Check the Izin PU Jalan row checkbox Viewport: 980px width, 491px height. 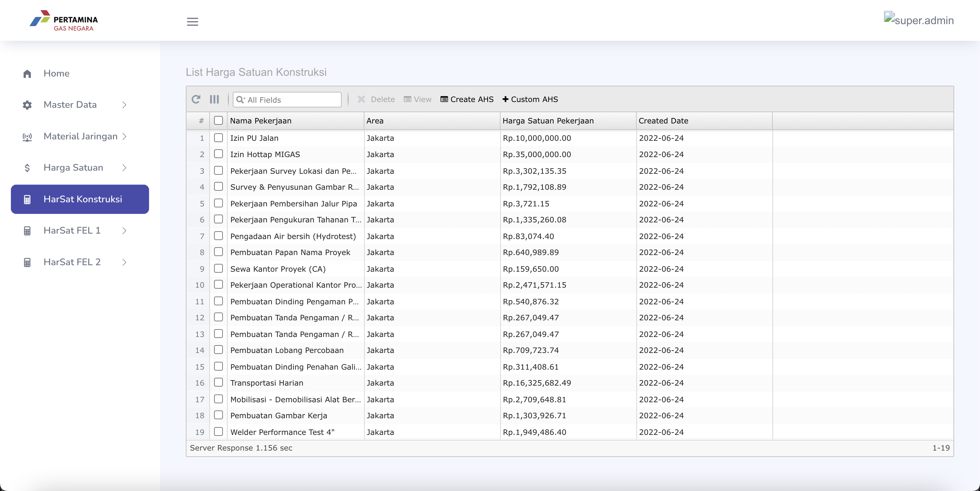(x=218, y=138)
